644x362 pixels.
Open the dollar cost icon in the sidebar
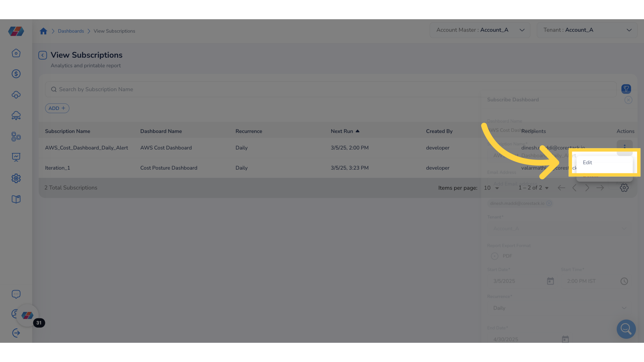16,74
